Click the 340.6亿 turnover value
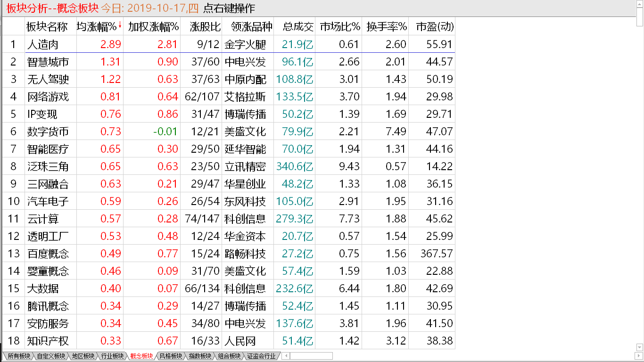Screen dimensions: 644x362 click(295, 166)
